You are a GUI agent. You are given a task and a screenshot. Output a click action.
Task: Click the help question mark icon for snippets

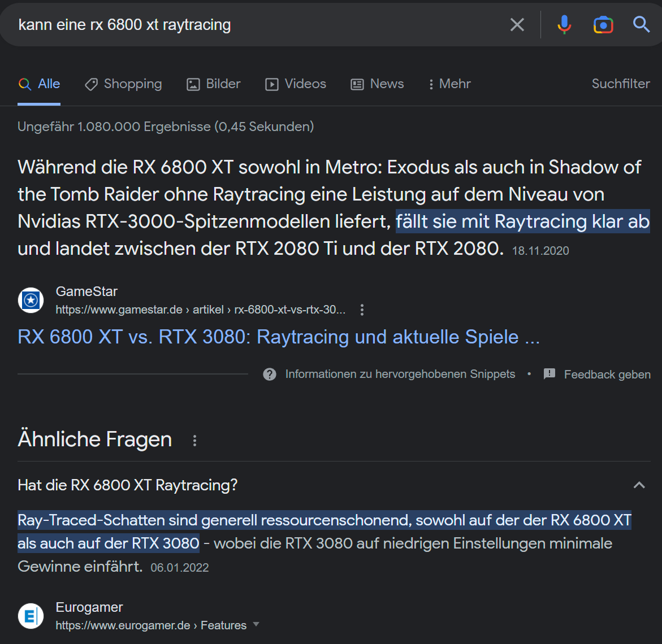pyautogui.click(x=269, y=375)
